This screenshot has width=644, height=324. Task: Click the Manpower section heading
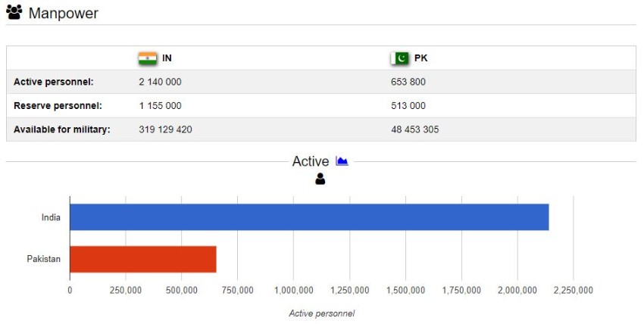pyautogui.click(x=63, y=14)
